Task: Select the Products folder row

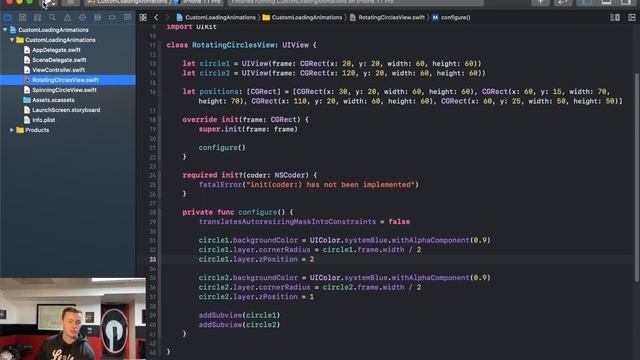Action: coord(68,130)
